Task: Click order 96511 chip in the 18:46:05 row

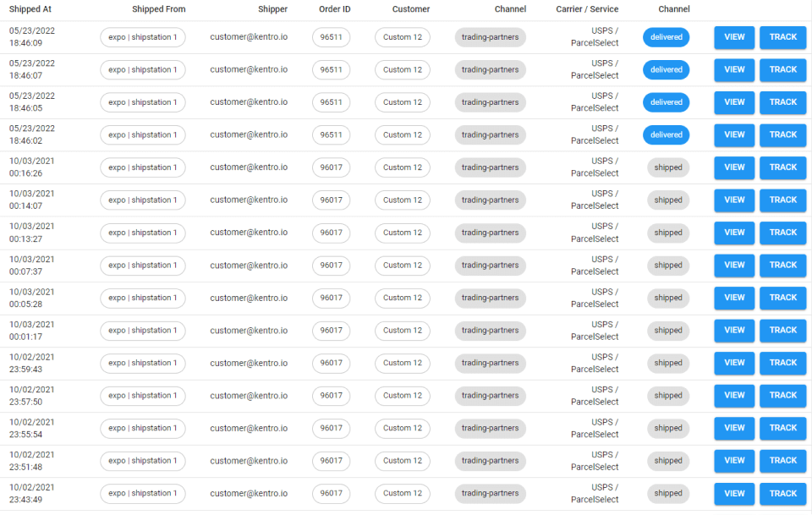Action: point(331,102)
